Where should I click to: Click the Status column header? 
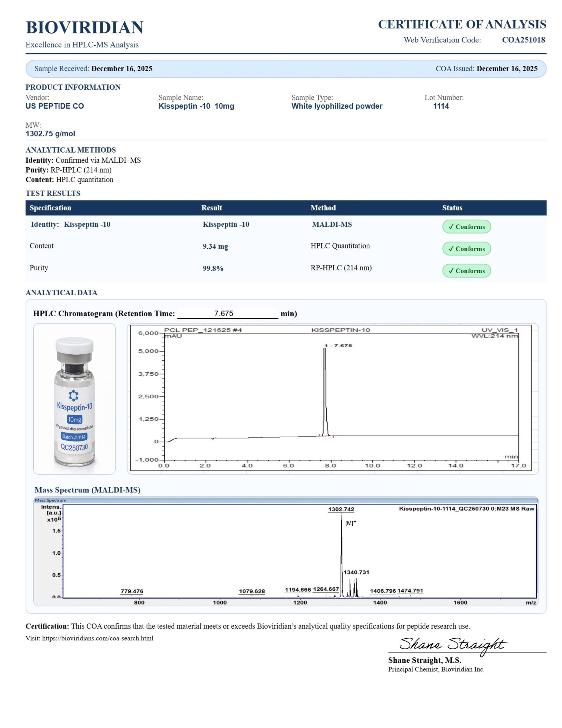[x=452, y=208]
